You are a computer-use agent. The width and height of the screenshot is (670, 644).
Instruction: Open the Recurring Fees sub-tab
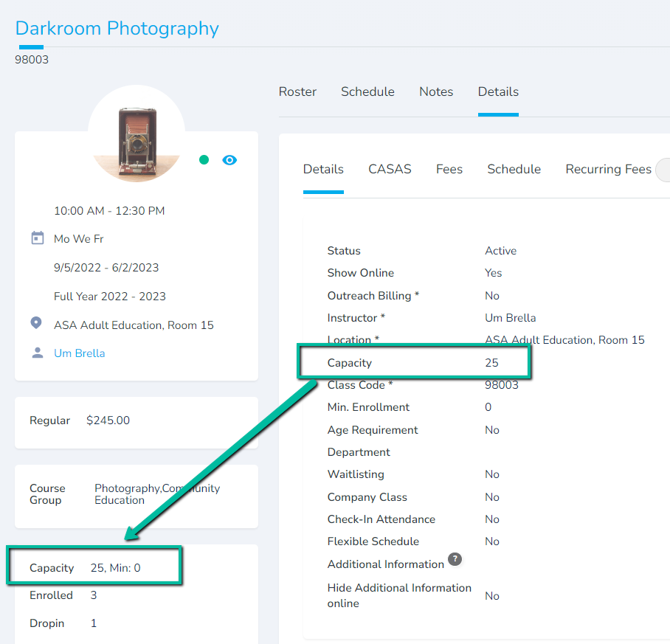coord(608,170)
